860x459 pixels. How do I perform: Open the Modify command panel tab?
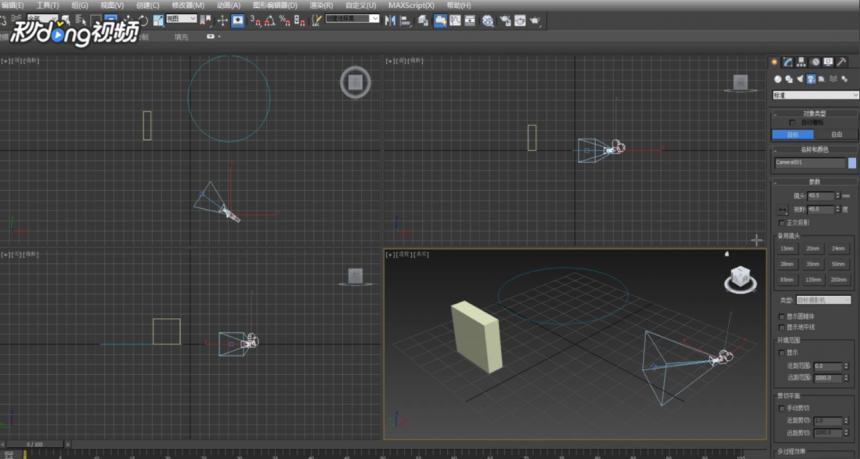tap(788, 62)
